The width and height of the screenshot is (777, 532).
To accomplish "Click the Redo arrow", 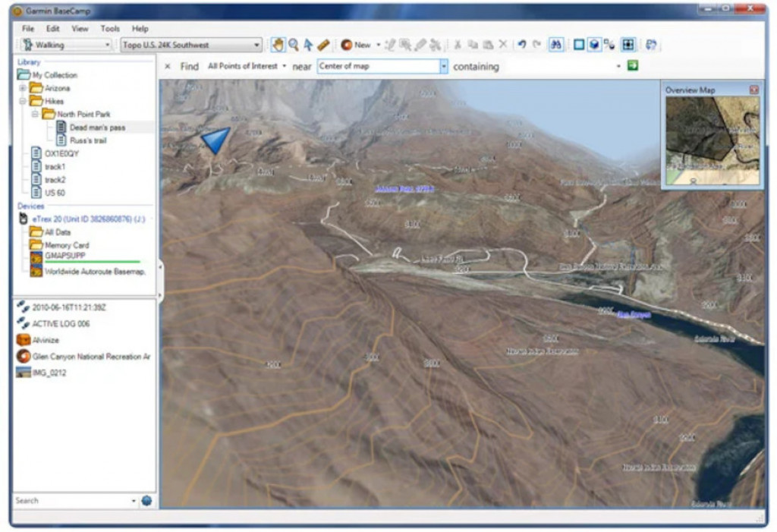I will (x=536, y=45).
